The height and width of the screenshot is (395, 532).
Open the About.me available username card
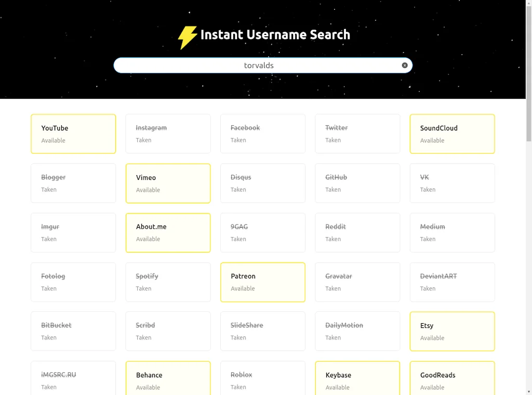(x=168, y=232)
